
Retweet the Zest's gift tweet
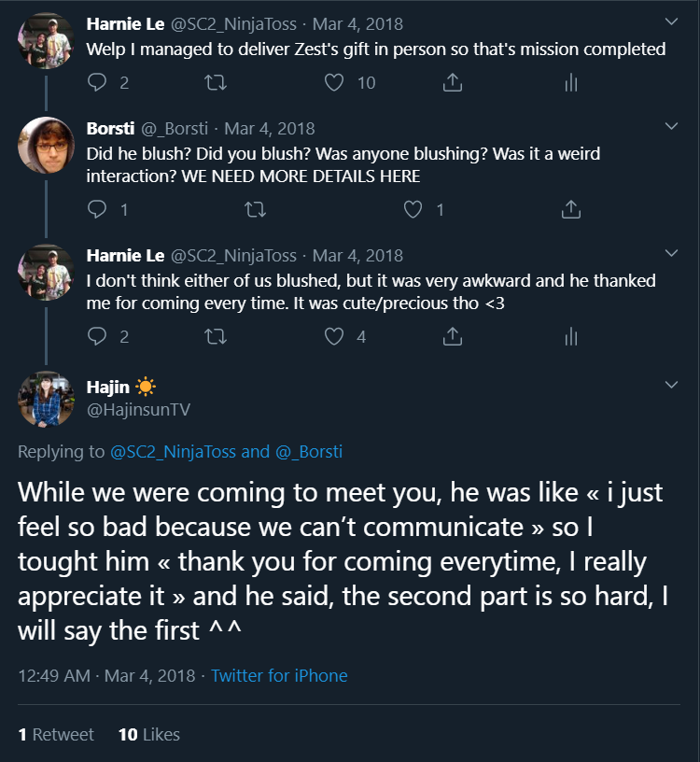click(x=216, y=82)
